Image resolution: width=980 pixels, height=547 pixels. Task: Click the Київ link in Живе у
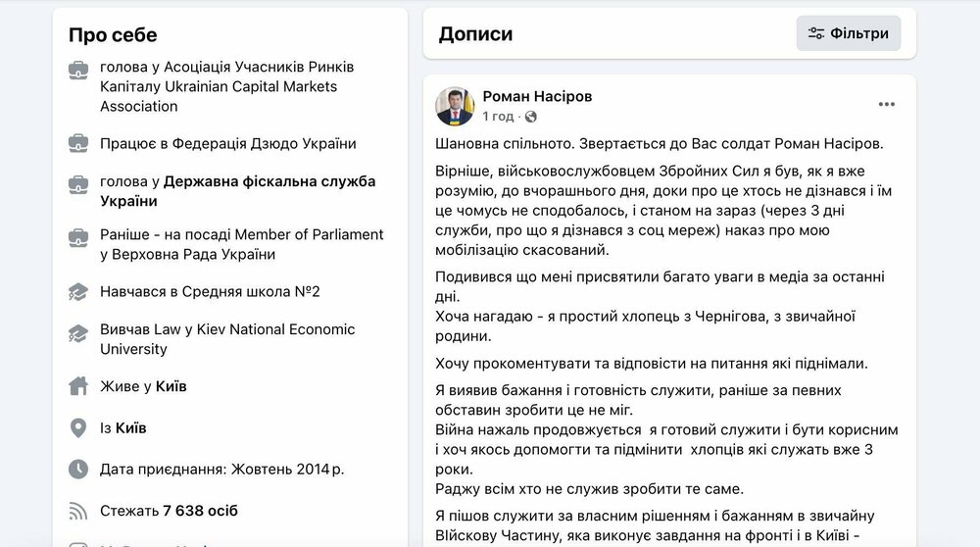click(x=171, y=386)
